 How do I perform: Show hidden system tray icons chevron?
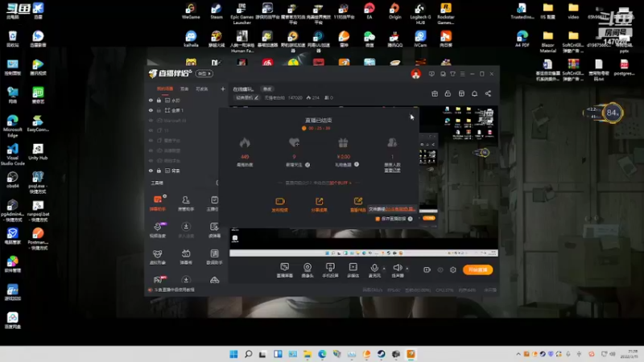point(518,354)
